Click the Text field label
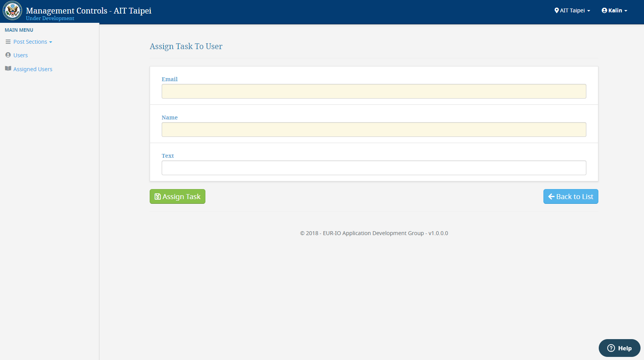The height and width of the screenshot is (360, 644). point(168,156)
